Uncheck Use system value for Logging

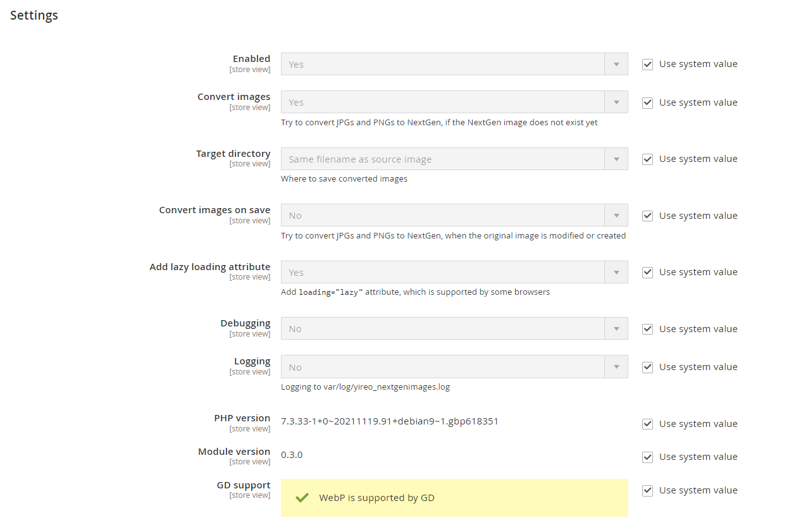point(647,366)
